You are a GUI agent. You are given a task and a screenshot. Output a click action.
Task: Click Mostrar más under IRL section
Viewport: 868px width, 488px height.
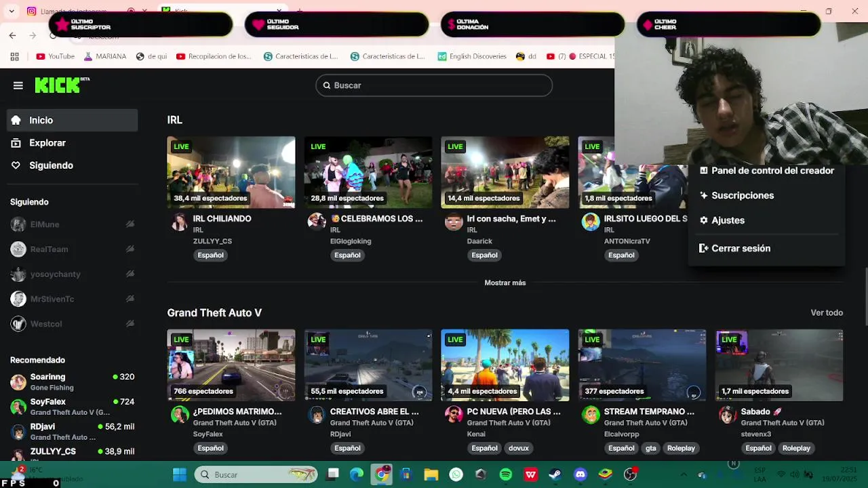tap(505, 283)
